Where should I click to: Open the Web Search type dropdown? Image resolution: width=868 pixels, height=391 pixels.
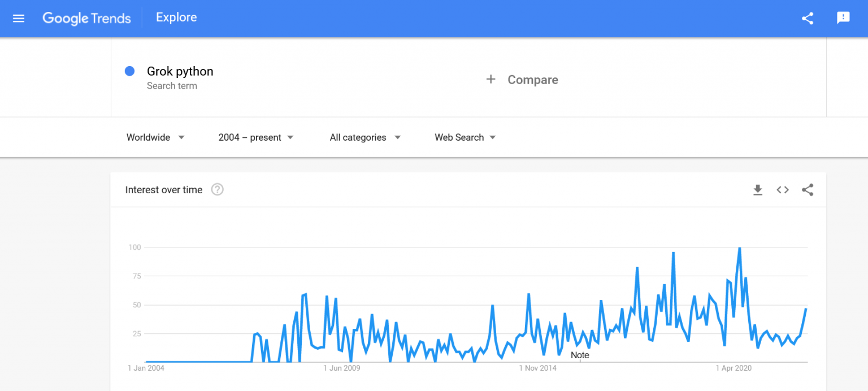[x=465, y=137]
